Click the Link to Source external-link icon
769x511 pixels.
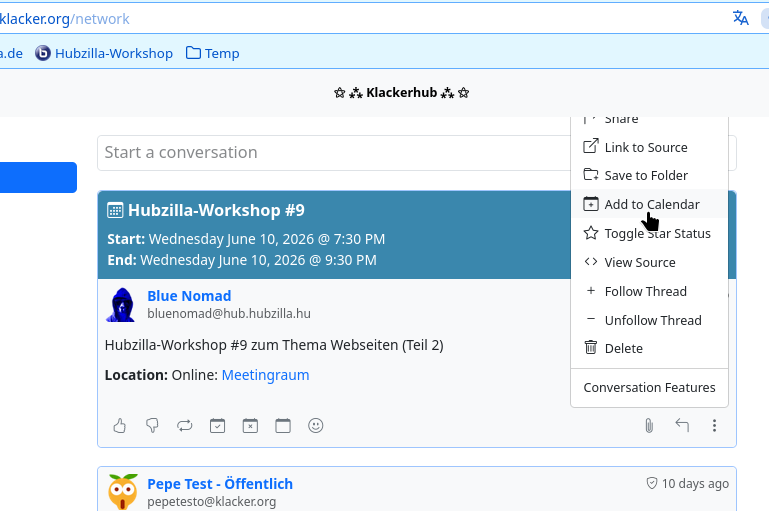point(590,146)
